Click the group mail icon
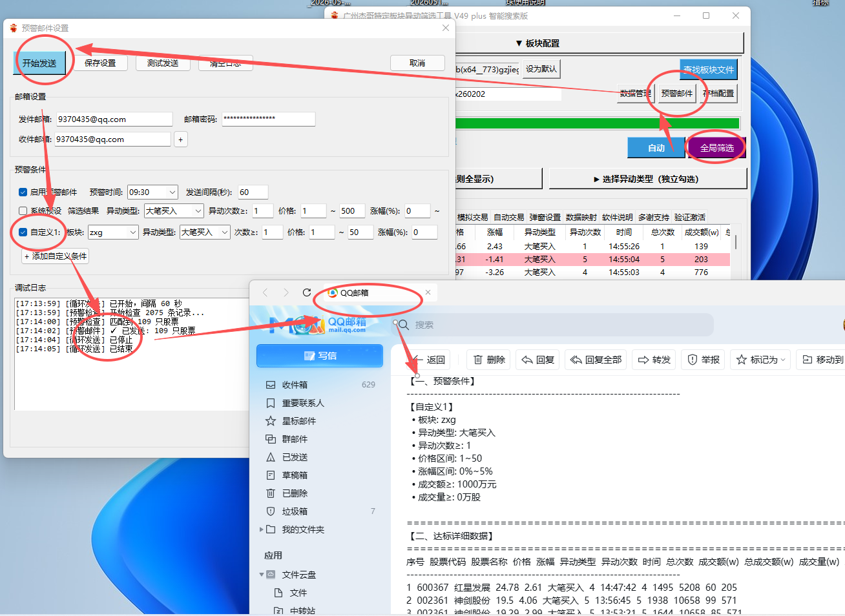Screen dimensions: 845x616 271,439
